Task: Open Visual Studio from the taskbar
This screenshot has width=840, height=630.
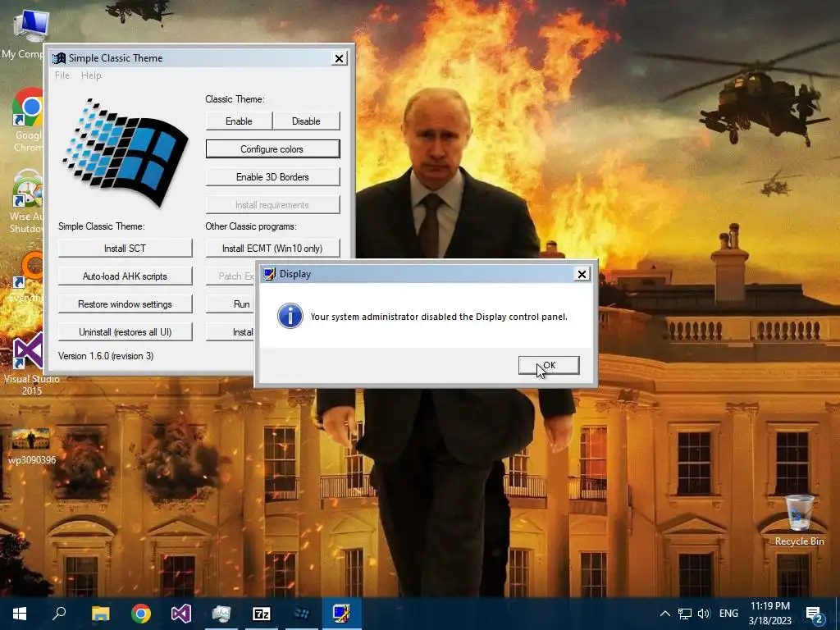Action: 181,614
